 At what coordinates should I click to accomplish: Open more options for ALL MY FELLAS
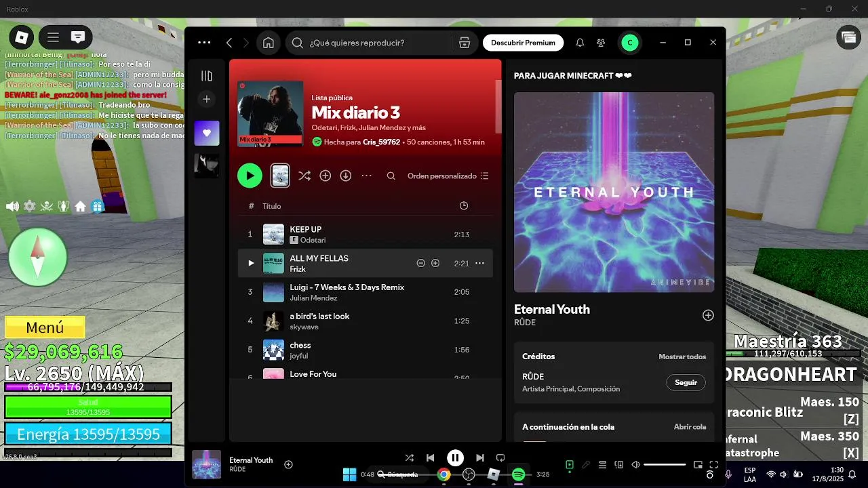tap(480, 263)
